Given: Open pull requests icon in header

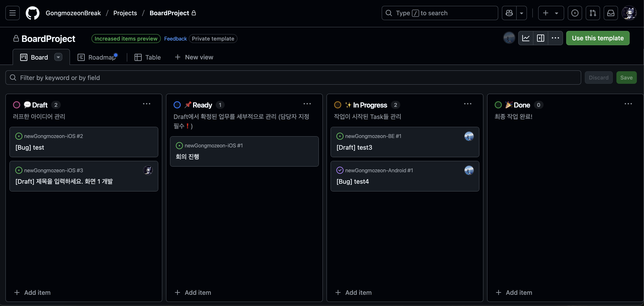Looking at the screenshot, I should pos(593,13).
